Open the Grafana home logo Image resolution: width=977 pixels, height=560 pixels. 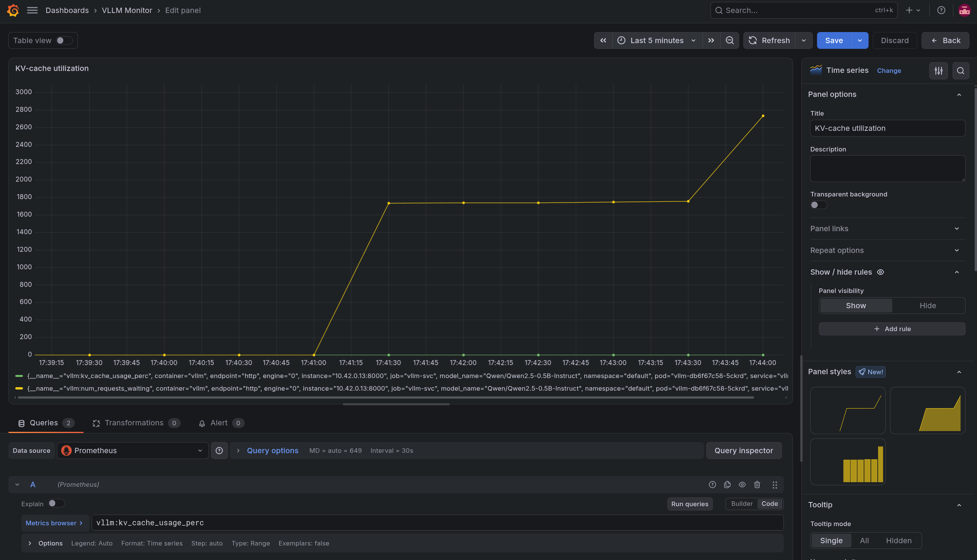[13, 10]
